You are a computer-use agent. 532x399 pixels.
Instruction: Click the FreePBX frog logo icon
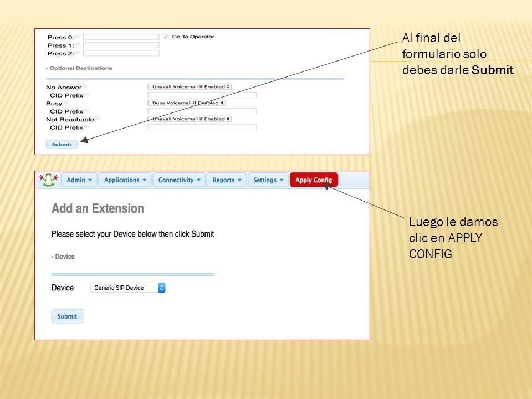coord(48,180)
